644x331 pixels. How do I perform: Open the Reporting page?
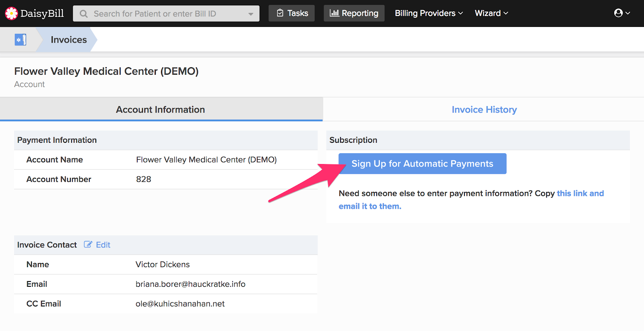coord(354,13)
